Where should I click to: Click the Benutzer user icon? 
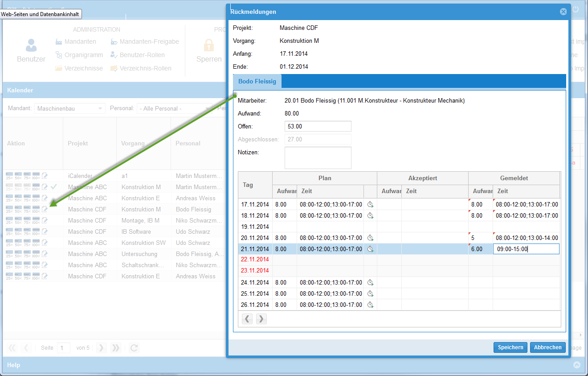click(x=31, y=45)
